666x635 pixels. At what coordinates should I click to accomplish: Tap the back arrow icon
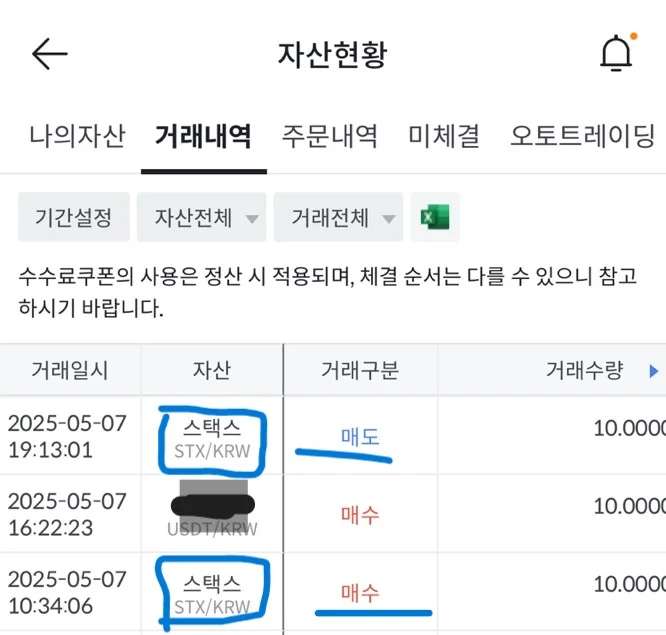(x=49, y=54)
